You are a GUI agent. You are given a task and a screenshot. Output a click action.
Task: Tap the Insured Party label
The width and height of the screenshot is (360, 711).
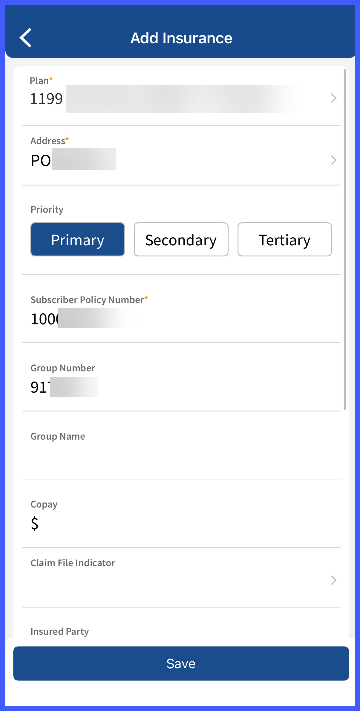pyautogui.click(x=59, y=631)
